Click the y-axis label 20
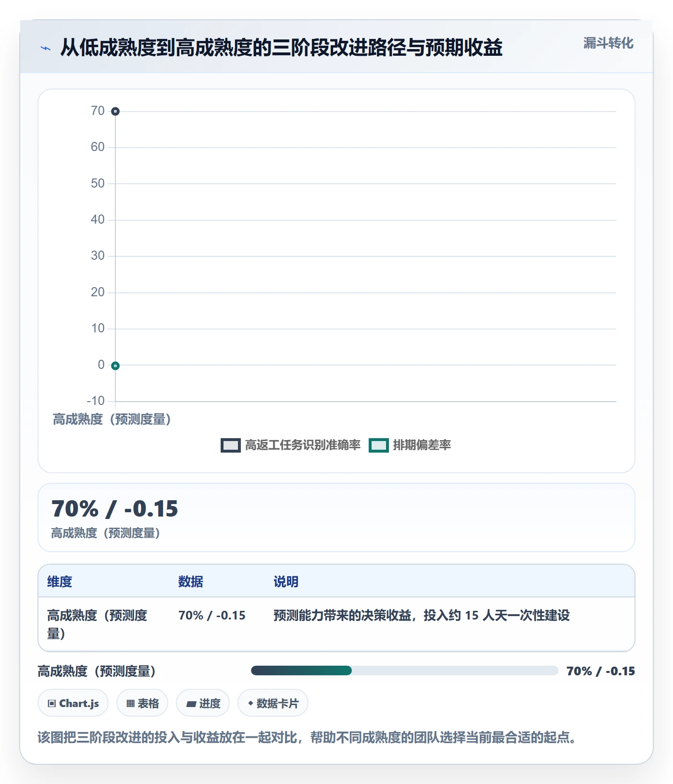Screen dimensions: 673x784 tap(98, 292)
